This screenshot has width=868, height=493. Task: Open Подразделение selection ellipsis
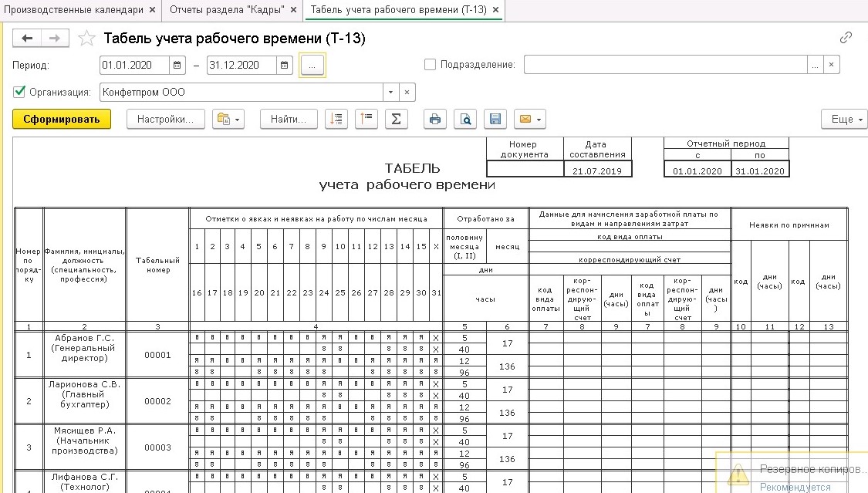coord(815,65)
